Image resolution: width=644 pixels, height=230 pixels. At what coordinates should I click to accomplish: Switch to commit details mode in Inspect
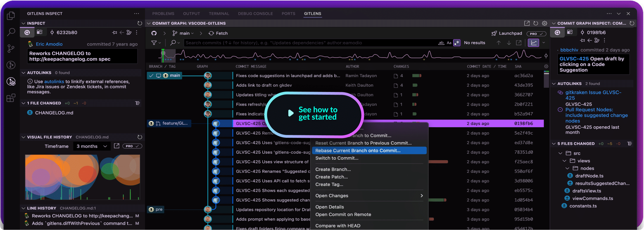coord(27,32)
